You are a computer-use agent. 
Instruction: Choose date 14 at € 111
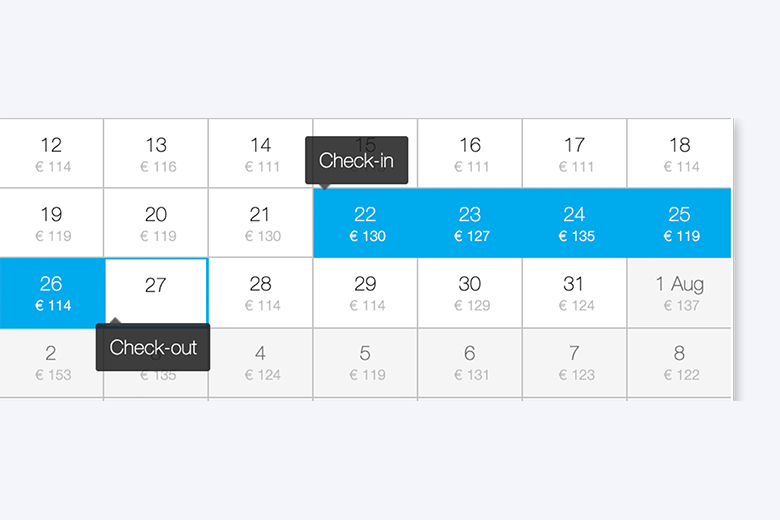260,154
